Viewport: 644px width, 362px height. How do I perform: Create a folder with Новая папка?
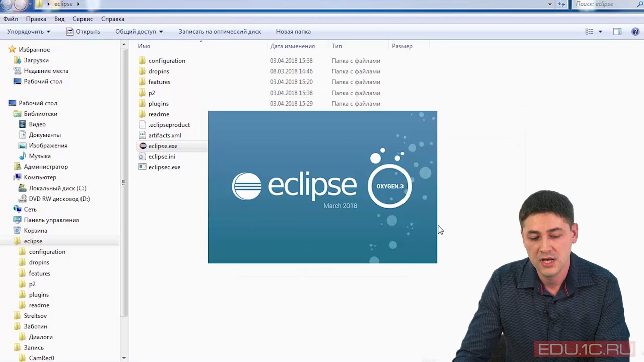tap(293, 31)
